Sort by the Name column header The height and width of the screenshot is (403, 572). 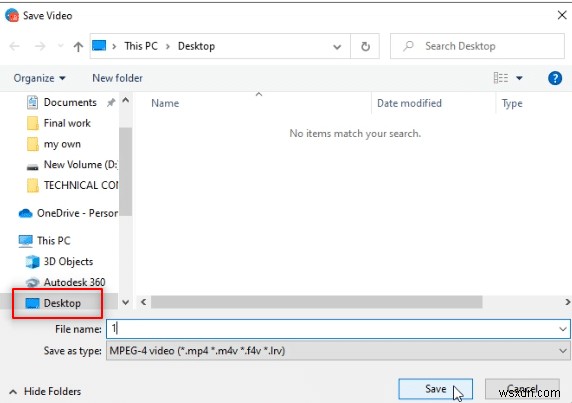coord(165,103)
